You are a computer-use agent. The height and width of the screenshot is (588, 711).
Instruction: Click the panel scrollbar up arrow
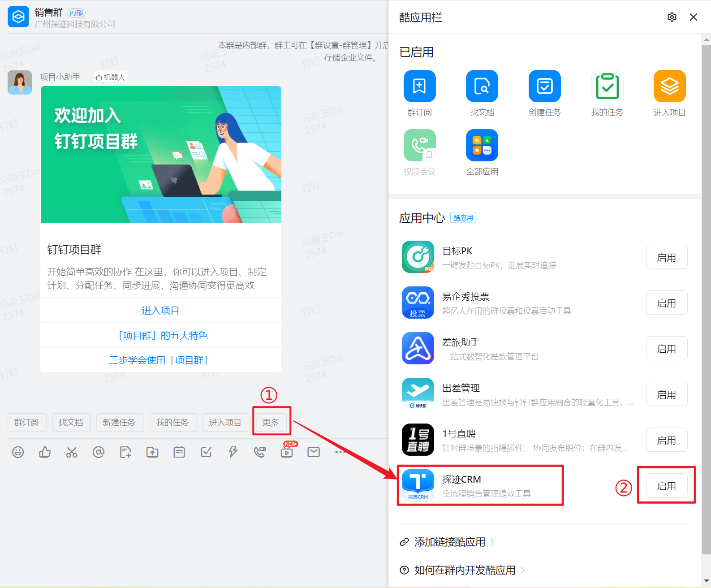click(707, 39)
